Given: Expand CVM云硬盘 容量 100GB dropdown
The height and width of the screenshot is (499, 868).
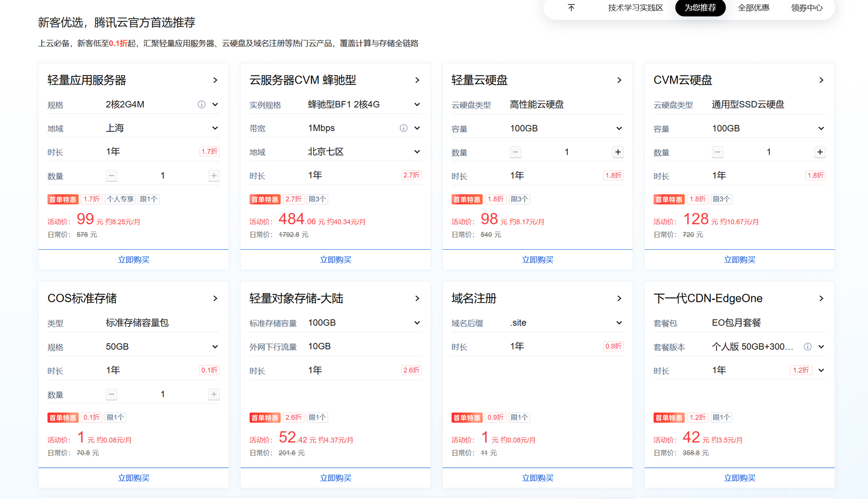Looking at the screenshot, I should tap(821, 128).
